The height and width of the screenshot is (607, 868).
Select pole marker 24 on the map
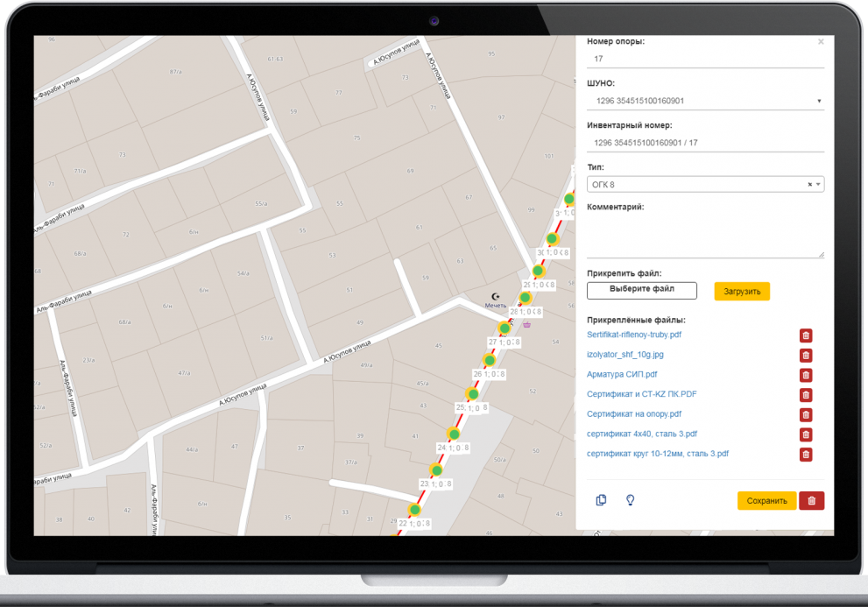pyautogui.click(x=454, y=434)
